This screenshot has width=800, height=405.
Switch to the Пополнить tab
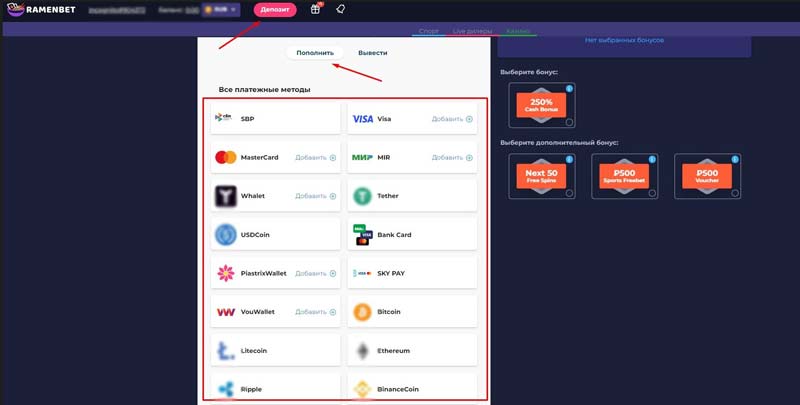pos(315,52)
